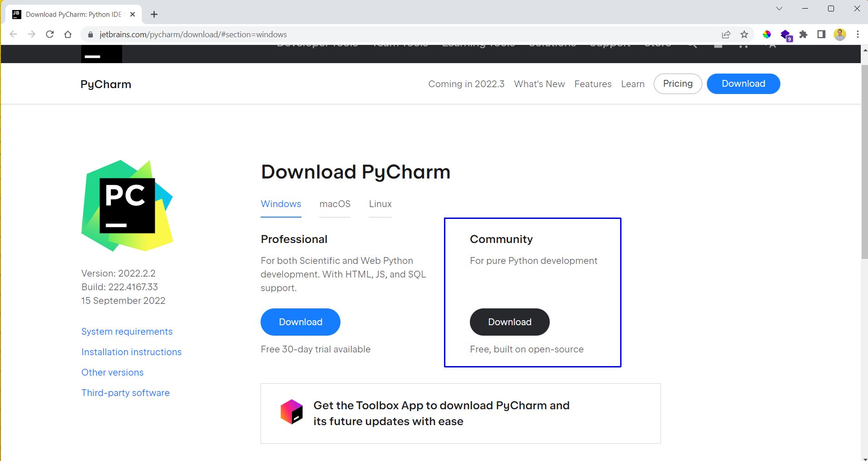Open Coming in 2022.3 page

pos(466,84)
